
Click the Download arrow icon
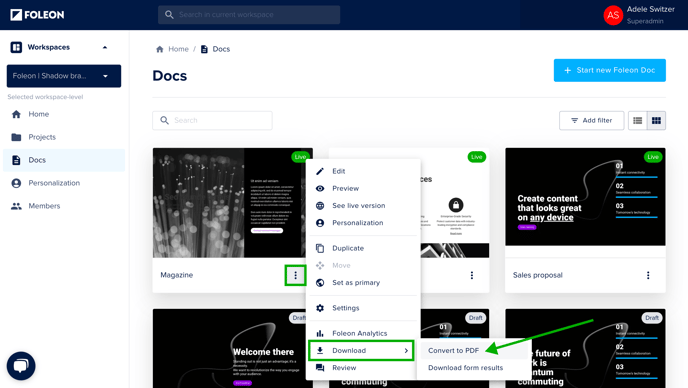[320, 350]
